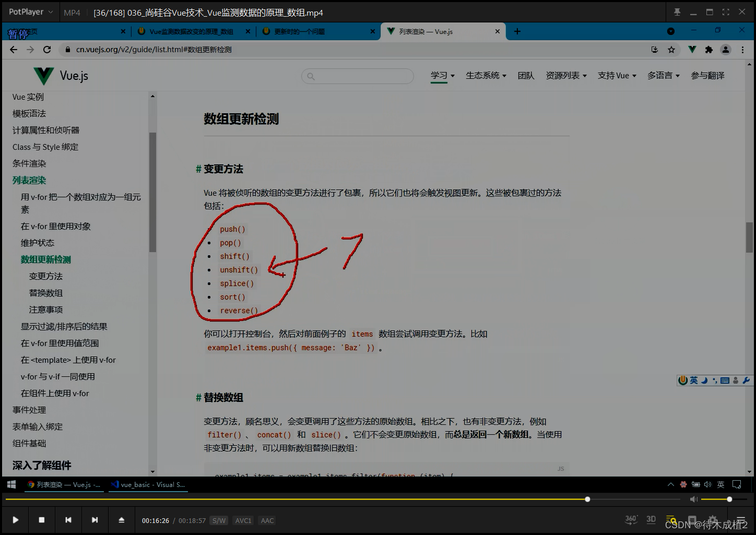
Task: Open the 团队 nav link
Action: [526, 76]
